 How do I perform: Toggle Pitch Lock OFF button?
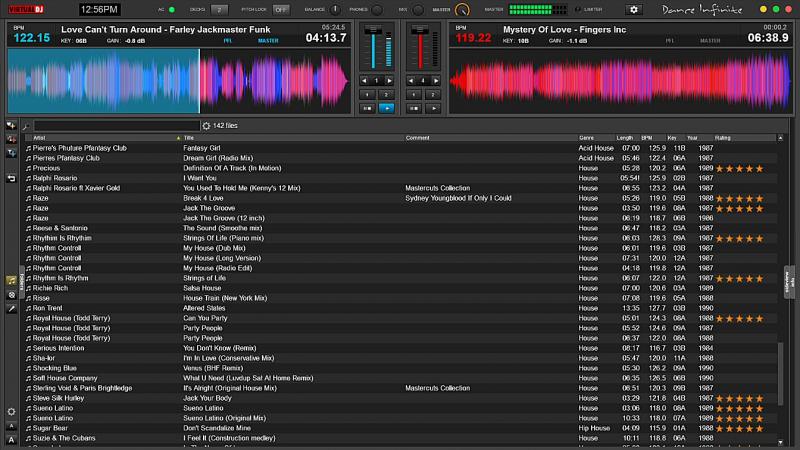click(x=280, y=10)
